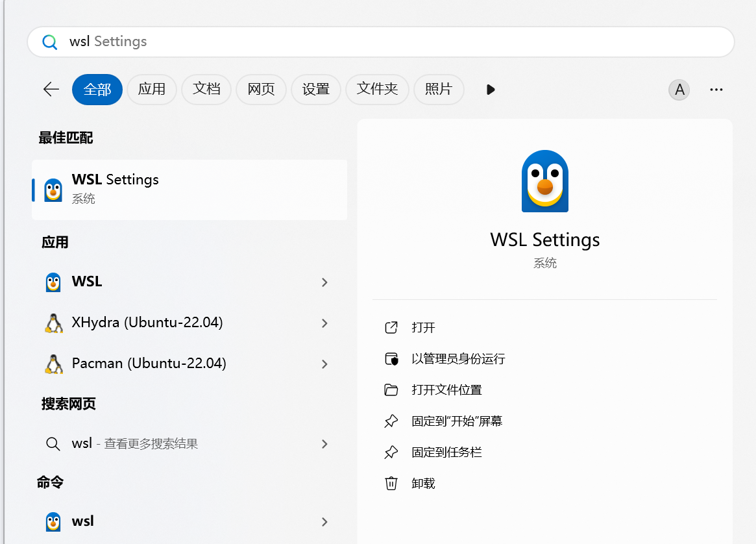
Task: Pin WSL Settings via 固定到任务栏
Action: [446, 452]
